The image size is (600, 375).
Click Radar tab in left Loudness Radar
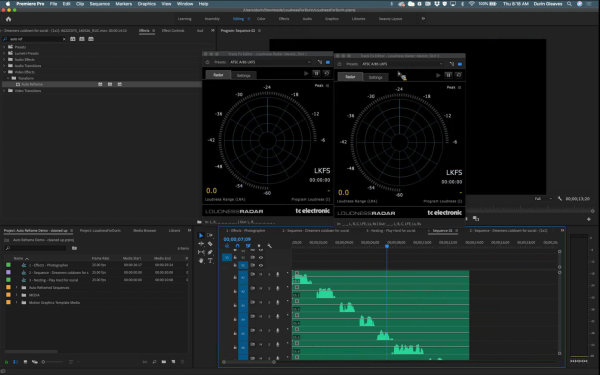(x=218, y=75)
